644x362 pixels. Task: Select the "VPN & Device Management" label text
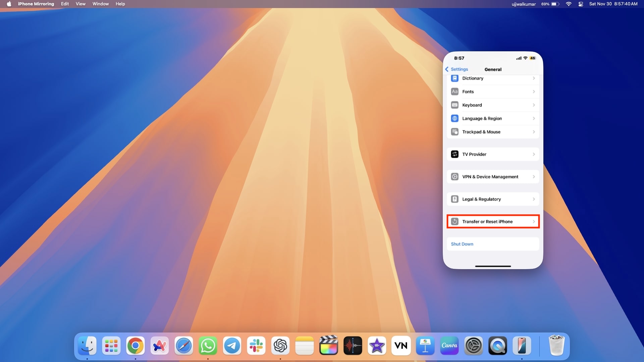click(x=490, y=177)
